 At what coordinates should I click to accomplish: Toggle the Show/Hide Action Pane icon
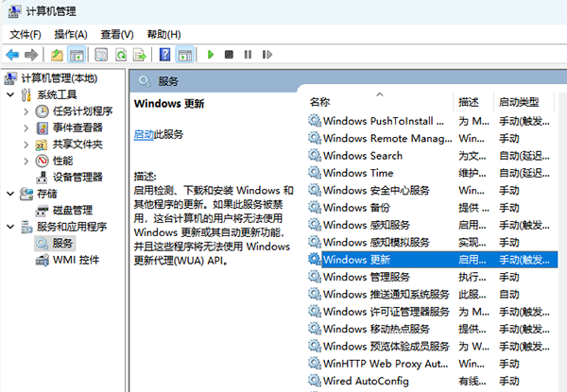click(185, 55)
